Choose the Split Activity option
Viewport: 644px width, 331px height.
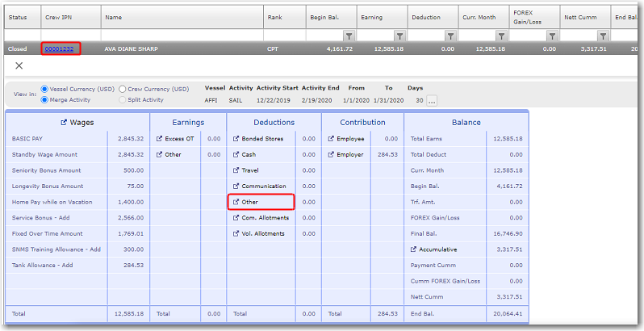tap(123, 99)
